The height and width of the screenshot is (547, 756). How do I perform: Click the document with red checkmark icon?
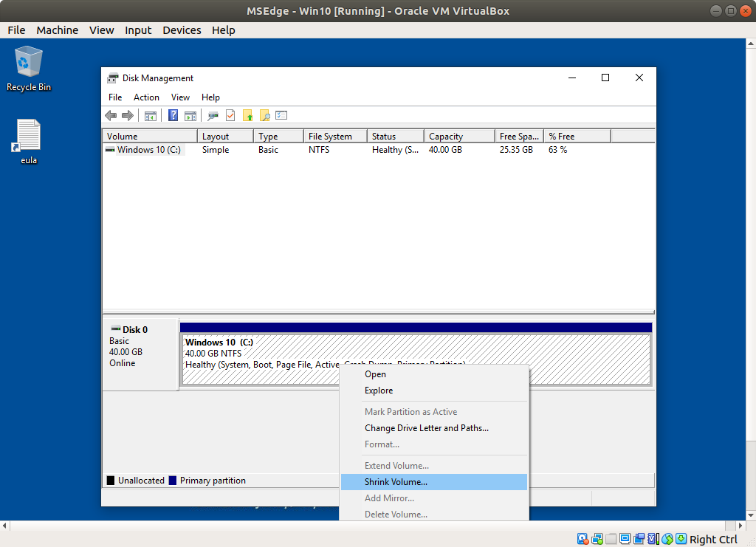click(230, 116)
